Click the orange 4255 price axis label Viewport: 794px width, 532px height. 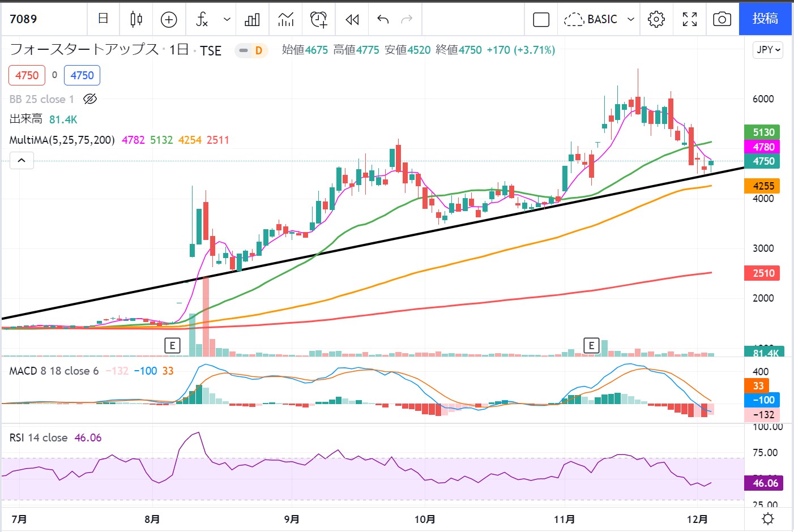[763, 186]
